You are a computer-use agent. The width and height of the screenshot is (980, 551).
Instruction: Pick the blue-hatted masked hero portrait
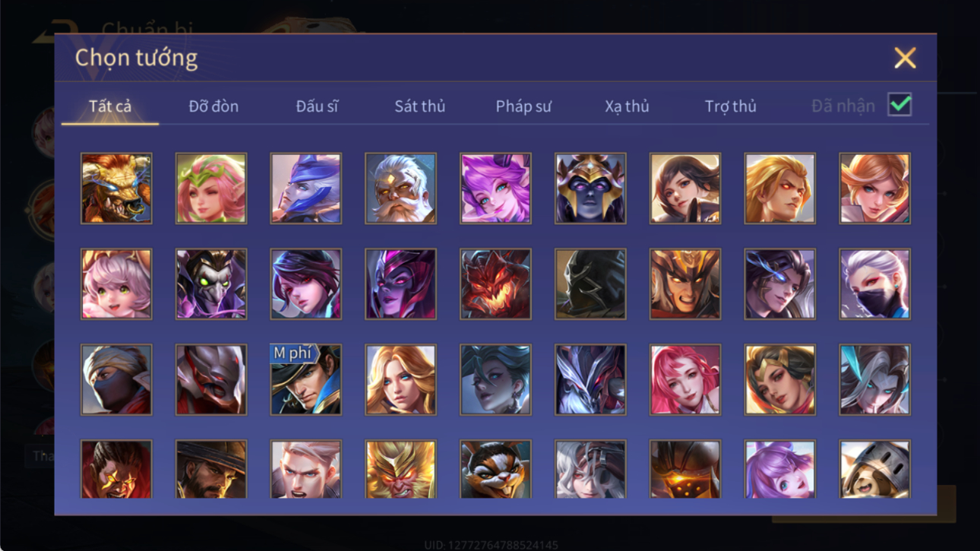pyautogui.click(x=306, y=188)
